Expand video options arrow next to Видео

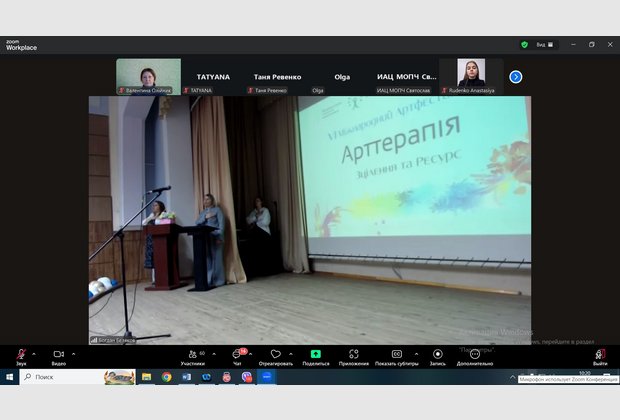[73, 353]
